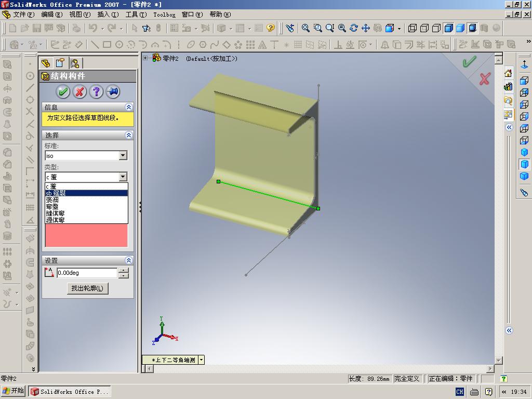This screenshot has height=399, width=532.
Task: Click the Undo toolbar icon
Action: pyautogui.click(x=93, y=28)
